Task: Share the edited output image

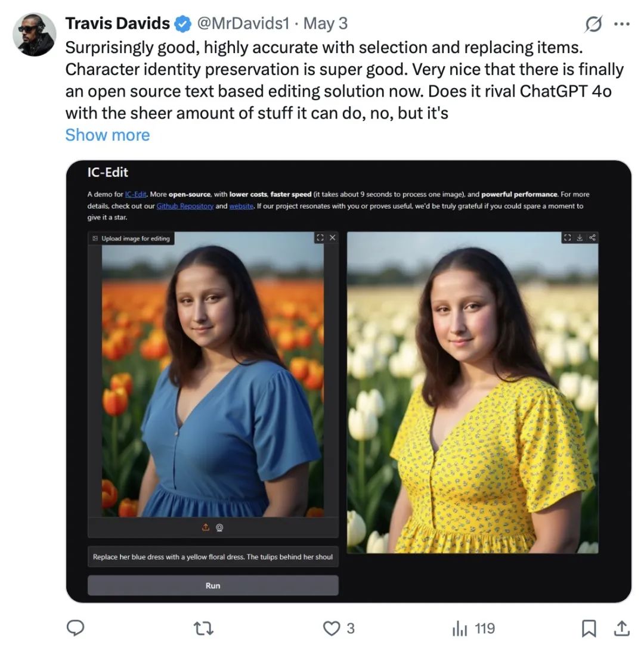Action: click(592, 238)
